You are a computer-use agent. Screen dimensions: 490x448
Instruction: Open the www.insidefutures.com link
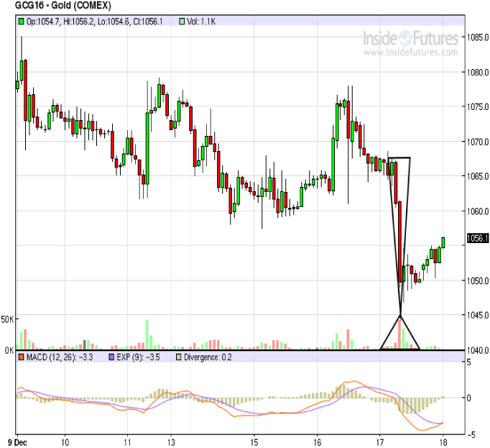411,53
